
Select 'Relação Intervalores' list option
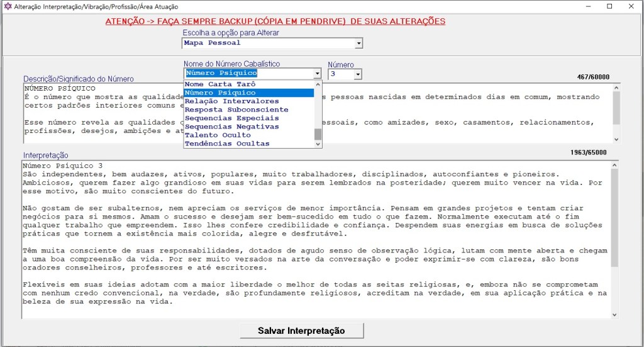[x=223, y=101]
